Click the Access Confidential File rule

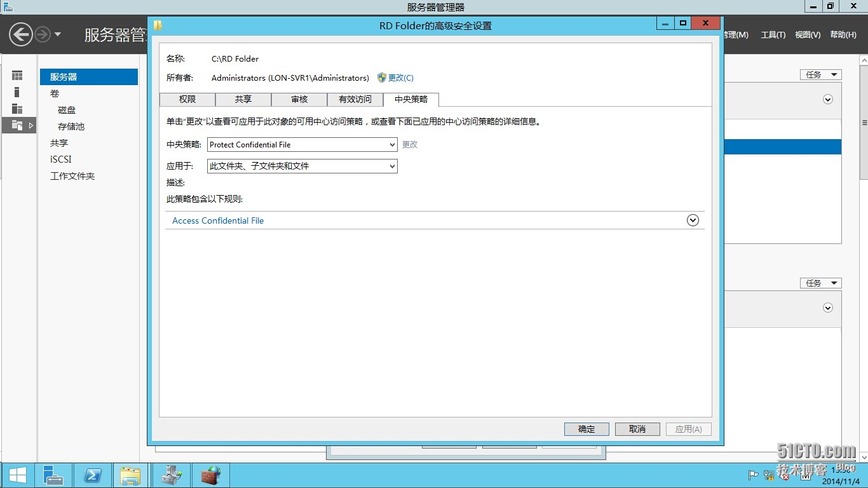218,220
